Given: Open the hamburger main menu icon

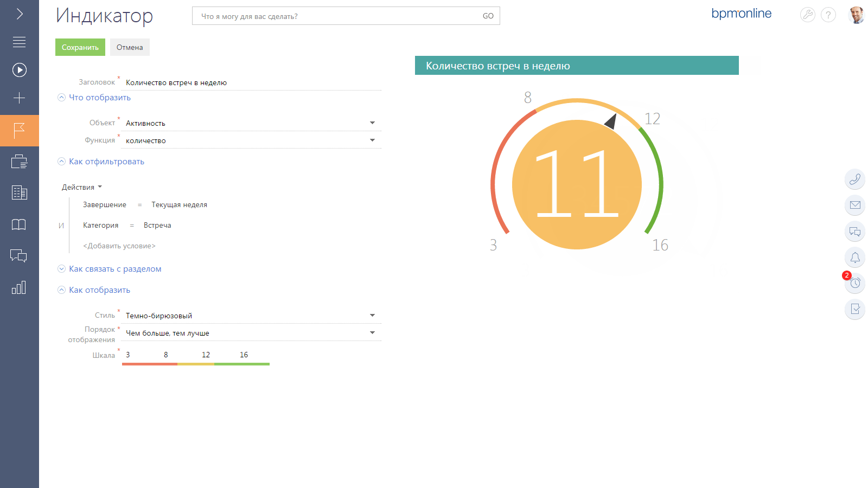Looking at the screenshot, I should pyautogui.click(x=20, y=42).
